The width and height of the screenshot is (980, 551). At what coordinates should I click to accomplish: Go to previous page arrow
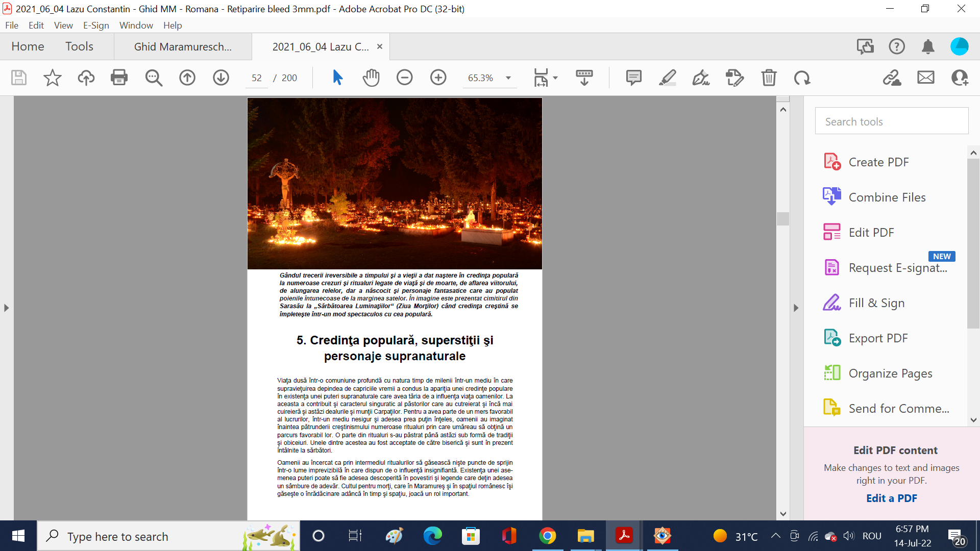click(x=187, y=78)
